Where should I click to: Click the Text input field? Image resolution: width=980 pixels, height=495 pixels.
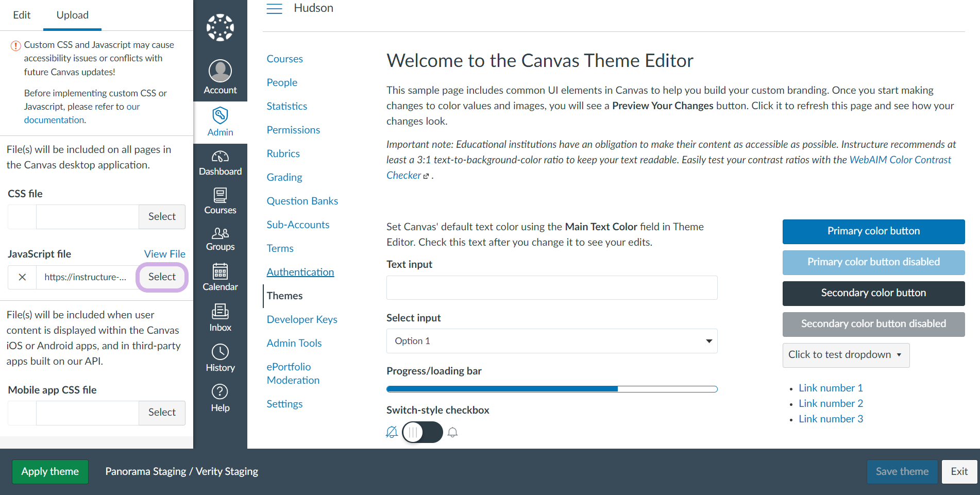point(552,287)
